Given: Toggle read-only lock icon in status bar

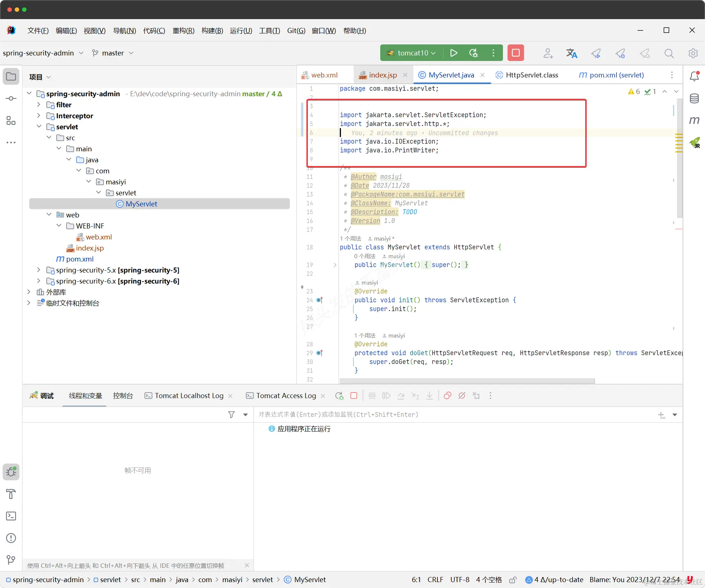Looking at the screenshot, I should click(513, 580).
